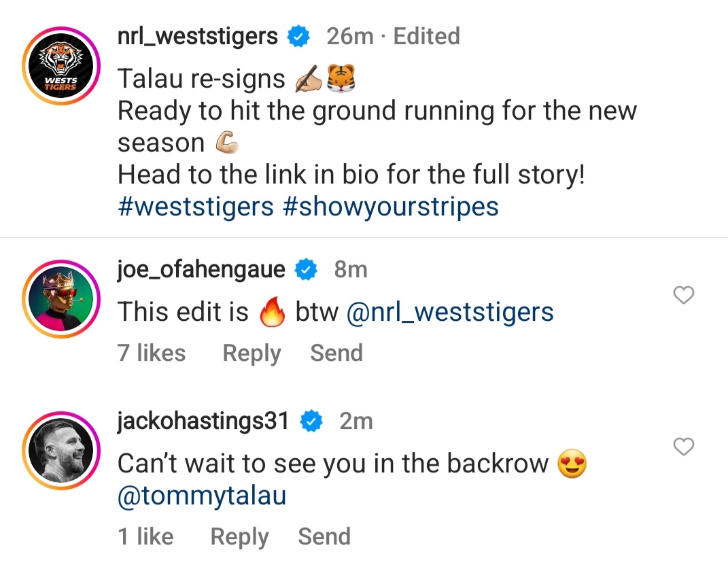Reply to joe_ofahengaue's comment
Viewport: 728px width, 571px height.
click(252, 353)
